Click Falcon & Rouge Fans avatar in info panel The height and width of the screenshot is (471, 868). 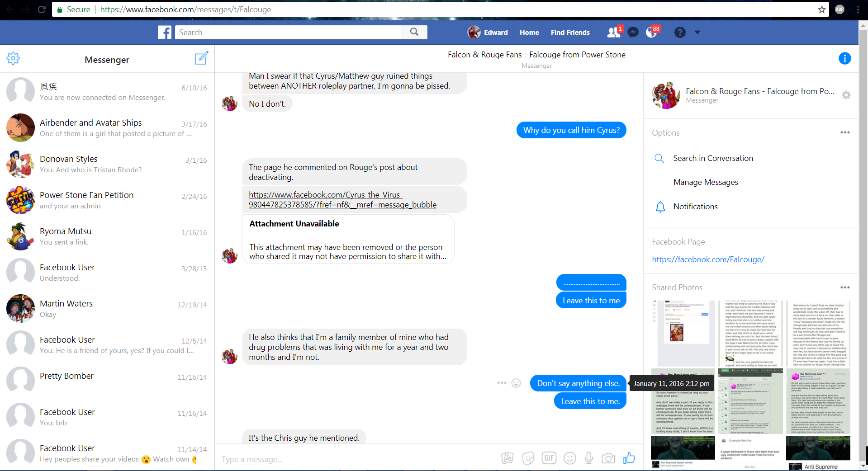point(666,95)
